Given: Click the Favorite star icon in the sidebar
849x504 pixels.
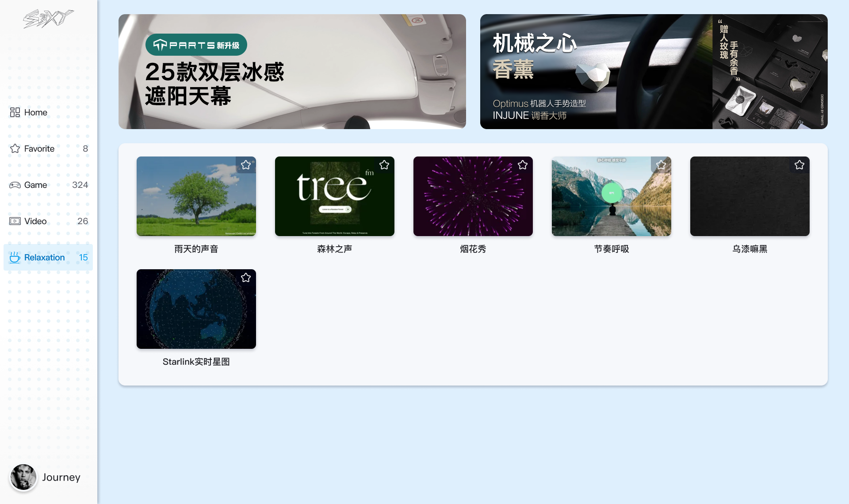Looking at the screenshot, I should pos(15,149).
